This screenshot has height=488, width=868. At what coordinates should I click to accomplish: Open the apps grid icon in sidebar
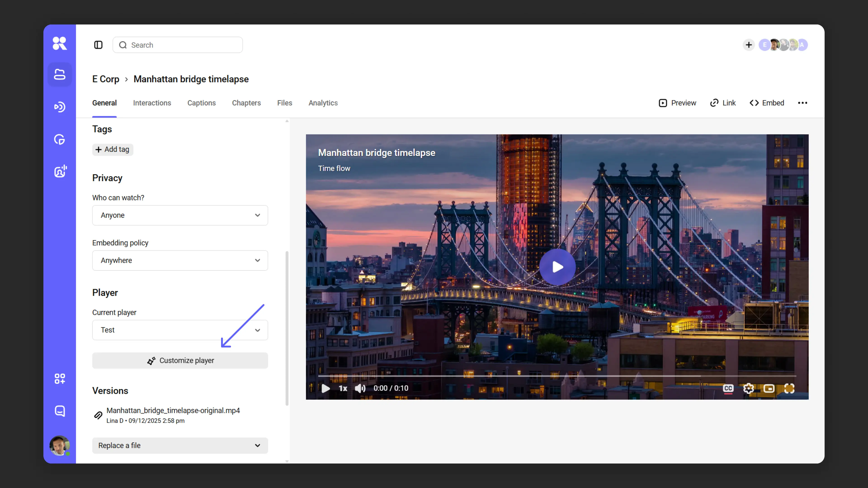60,379
